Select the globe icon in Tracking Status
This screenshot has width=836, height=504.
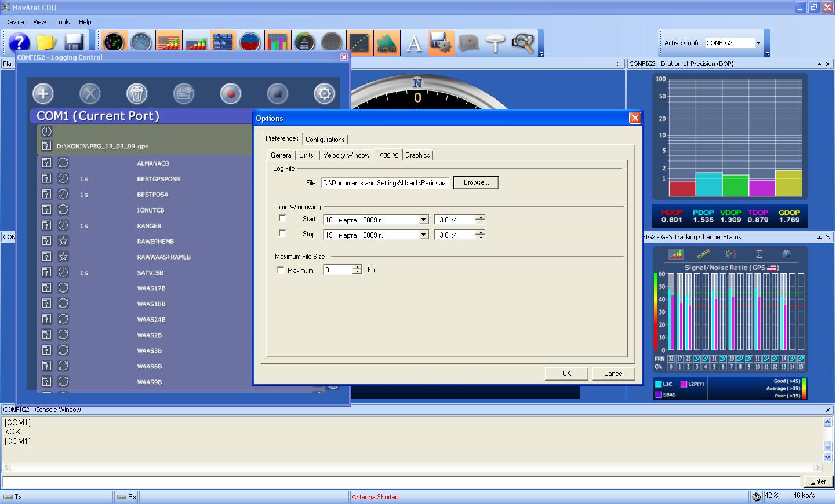(x=786, y=254)
